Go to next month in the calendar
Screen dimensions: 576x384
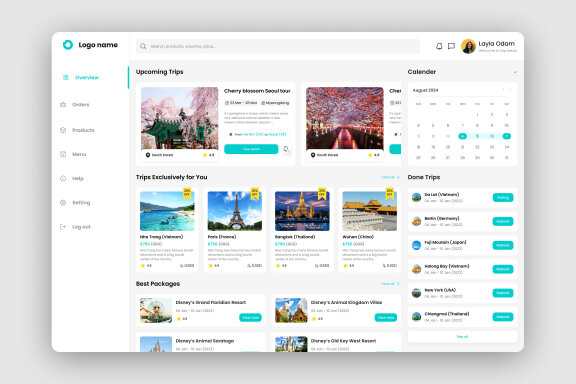[x=510, y=90]
